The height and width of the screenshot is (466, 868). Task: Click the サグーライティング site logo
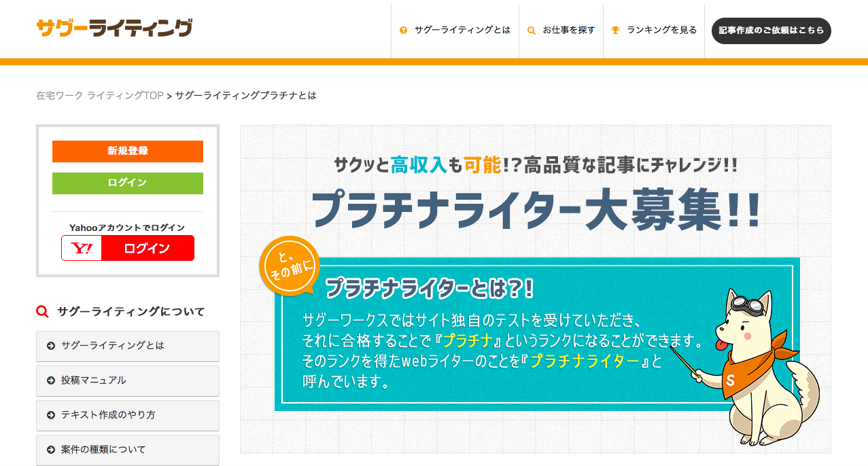click(x=114, y=28)
